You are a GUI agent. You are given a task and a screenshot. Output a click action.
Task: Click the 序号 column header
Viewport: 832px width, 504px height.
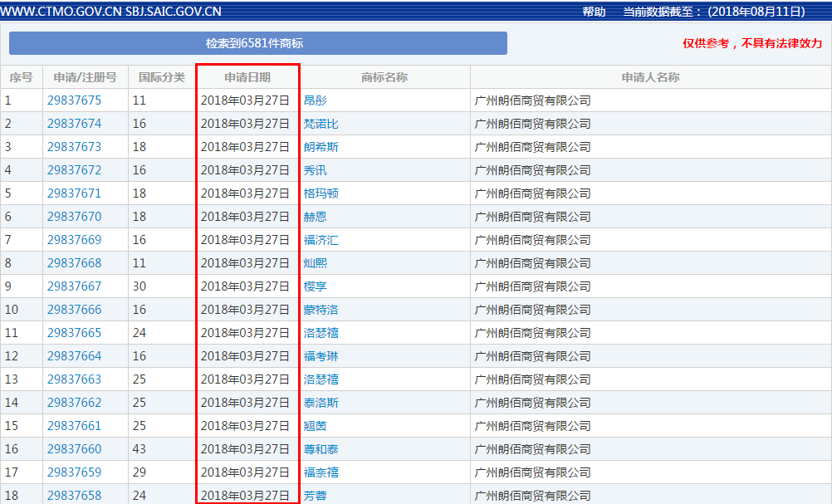(x=22, y=77)
